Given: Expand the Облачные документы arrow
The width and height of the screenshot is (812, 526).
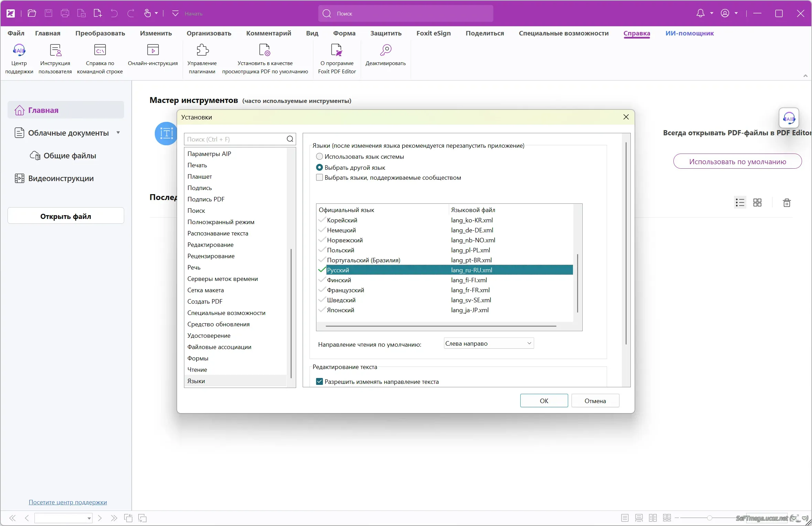Looking at the screenshot, I should [118, 133].
